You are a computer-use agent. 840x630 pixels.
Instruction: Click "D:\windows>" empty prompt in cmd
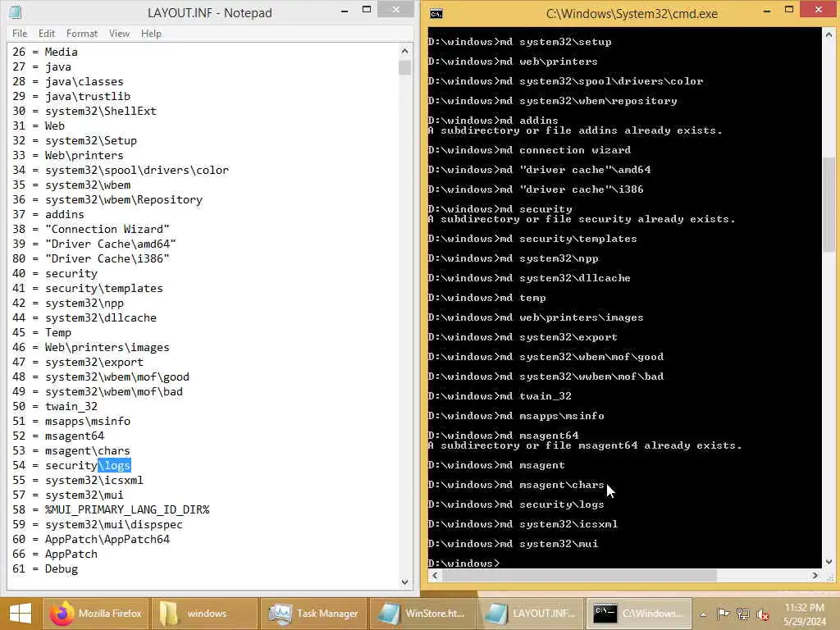464,563
